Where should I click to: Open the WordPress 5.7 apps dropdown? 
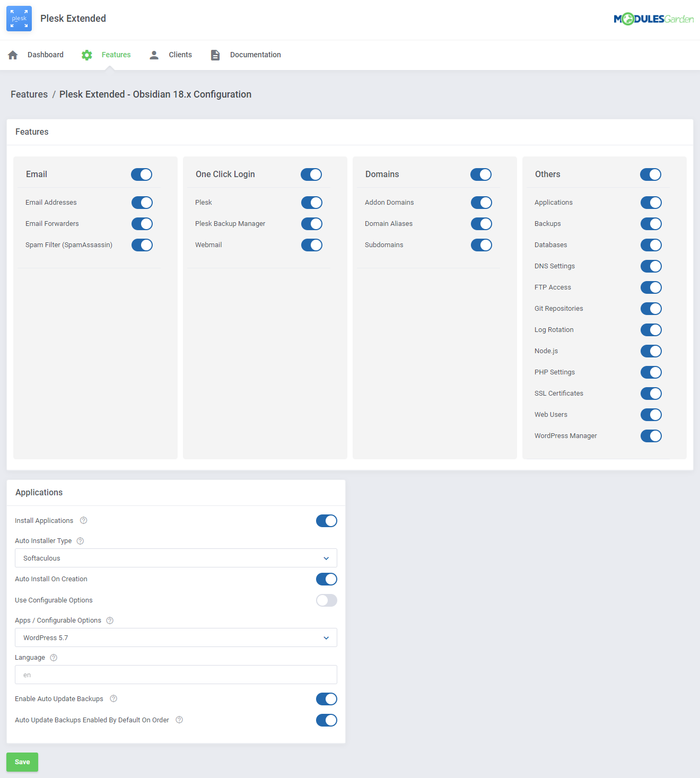[x=176, y=637]
